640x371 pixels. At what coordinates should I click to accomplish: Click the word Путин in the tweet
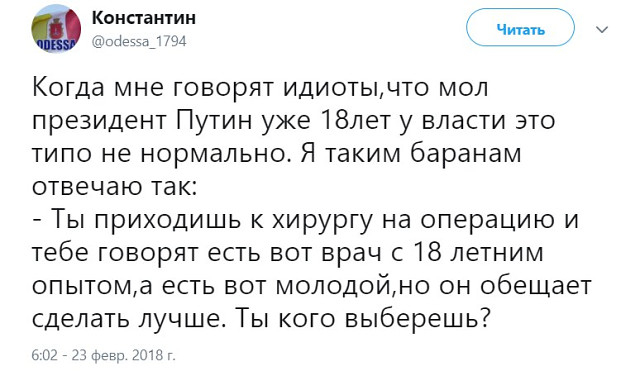click(215, 121)
